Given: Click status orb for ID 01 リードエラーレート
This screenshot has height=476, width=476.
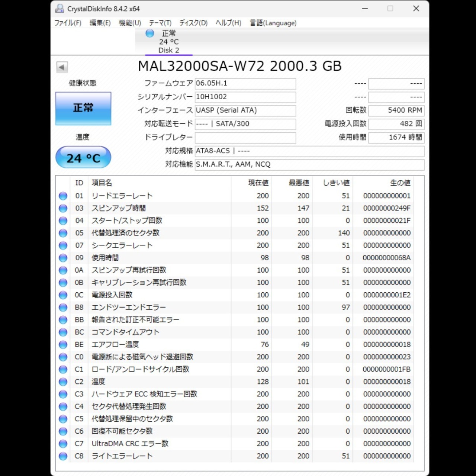Looking at the screenshot, I should [63, 196].
